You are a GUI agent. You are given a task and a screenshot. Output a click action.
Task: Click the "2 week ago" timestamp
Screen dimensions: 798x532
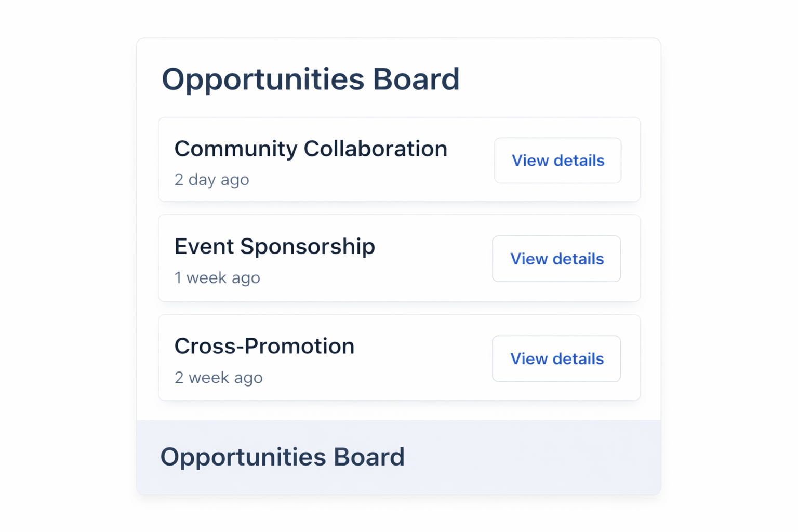coord(218,378)
